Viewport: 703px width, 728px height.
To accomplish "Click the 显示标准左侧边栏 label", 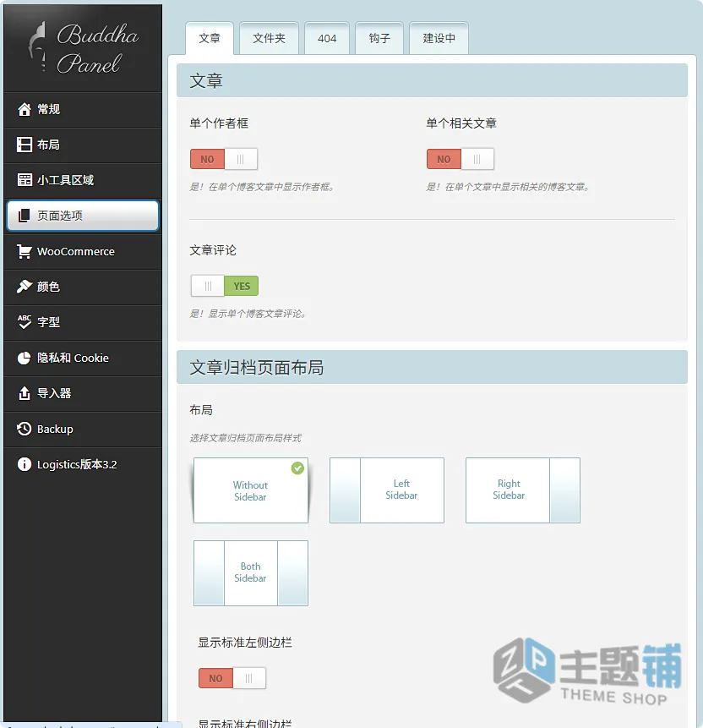I will coord(245,642).
